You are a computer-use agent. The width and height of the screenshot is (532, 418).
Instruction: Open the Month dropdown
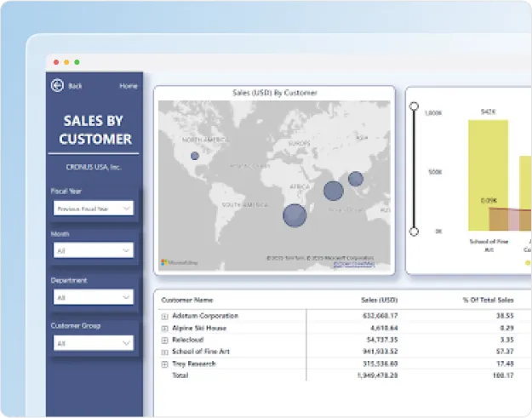(x=94, y=250)
